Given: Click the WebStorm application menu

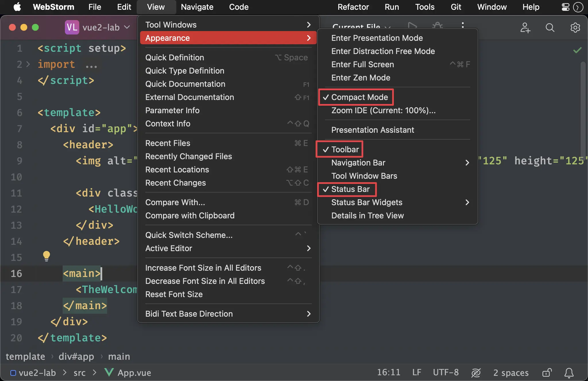Looking at the screenshot, I should (53, 7).
